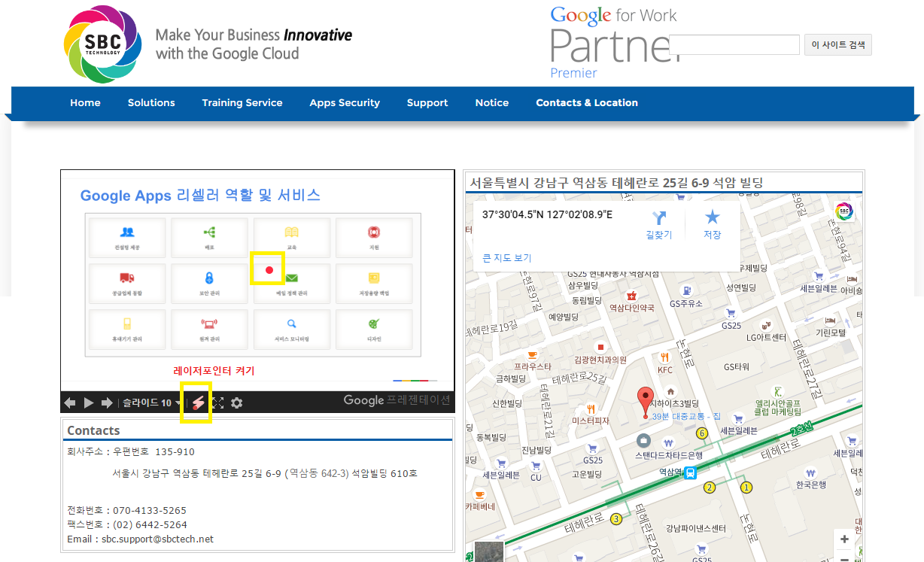
Task: Click the 37°30'04.5"N 127°02'08.9"E coordinates text
Action: pos(547,214)
